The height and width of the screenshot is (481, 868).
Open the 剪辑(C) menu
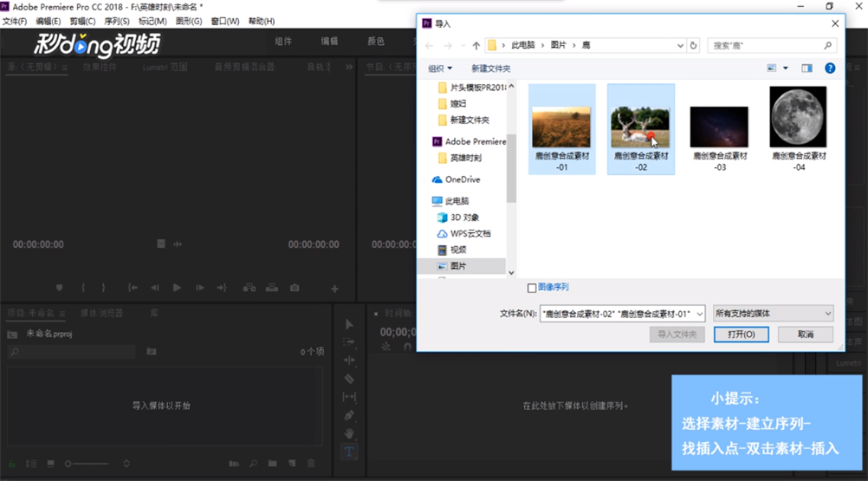[x=82, y=21]
